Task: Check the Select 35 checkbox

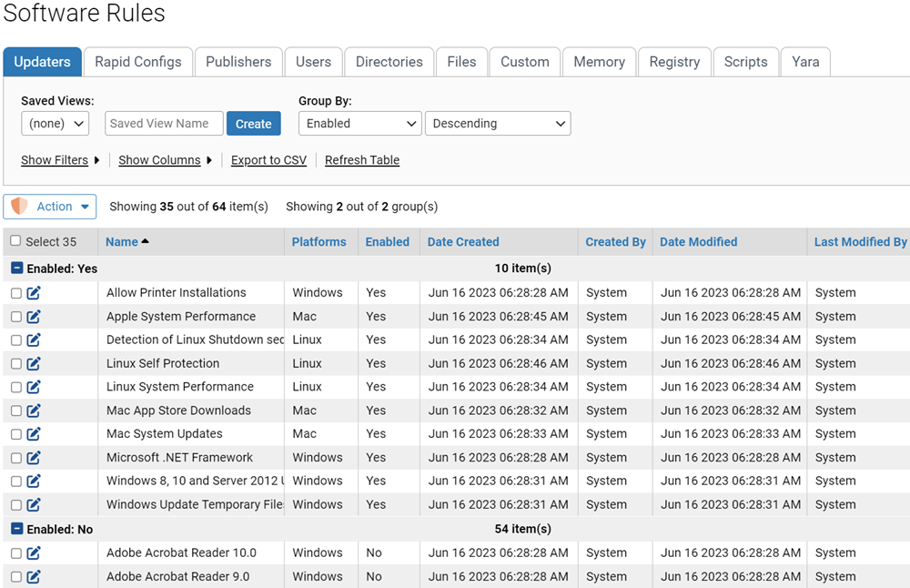Action: pyautogui.click(x=15, y=241)
